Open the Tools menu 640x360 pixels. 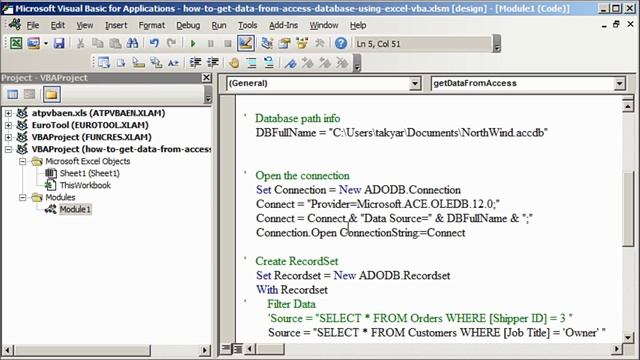(247, 25)
